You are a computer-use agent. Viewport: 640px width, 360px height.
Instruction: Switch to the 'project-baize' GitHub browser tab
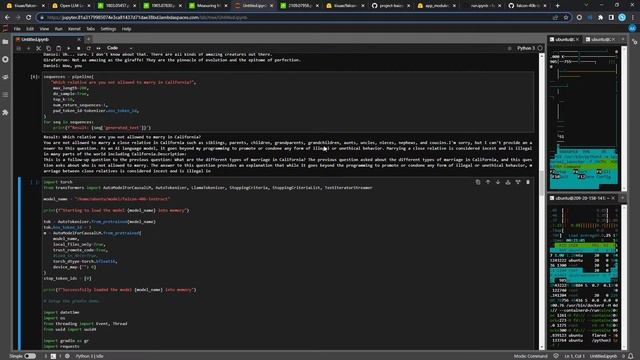click(390, 6)
